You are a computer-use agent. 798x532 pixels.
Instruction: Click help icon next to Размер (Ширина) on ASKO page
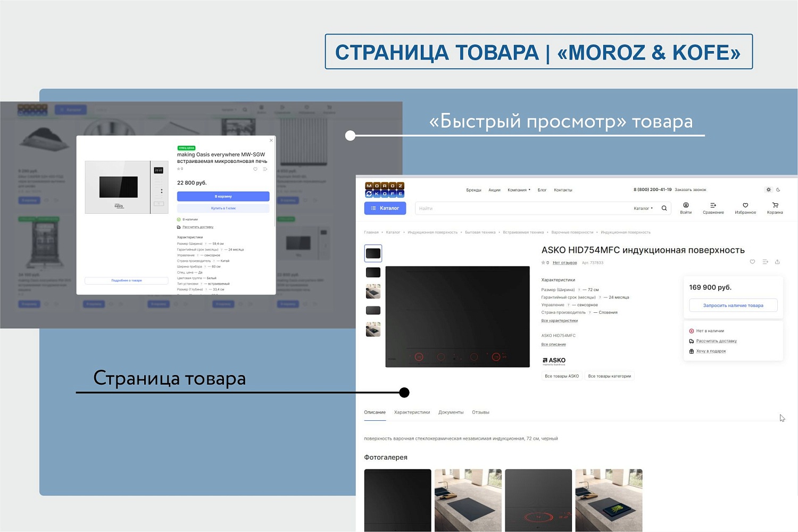[579, 290]
